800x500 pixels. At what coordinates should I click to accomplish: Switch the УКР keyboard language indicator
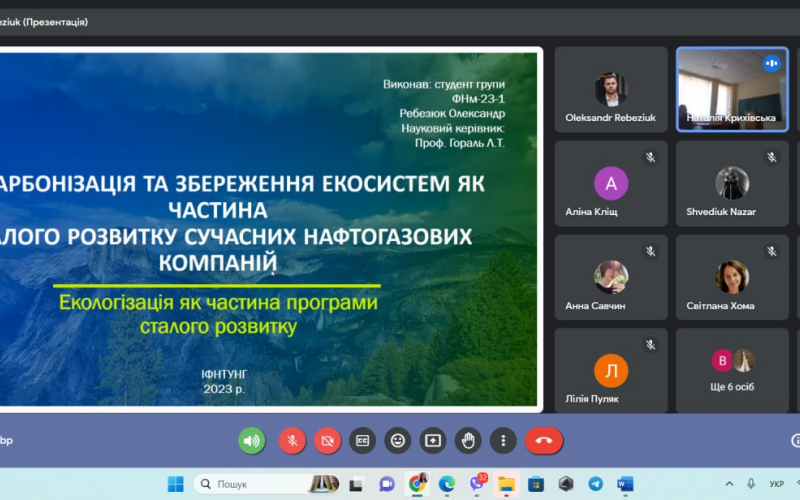point(776,484)
